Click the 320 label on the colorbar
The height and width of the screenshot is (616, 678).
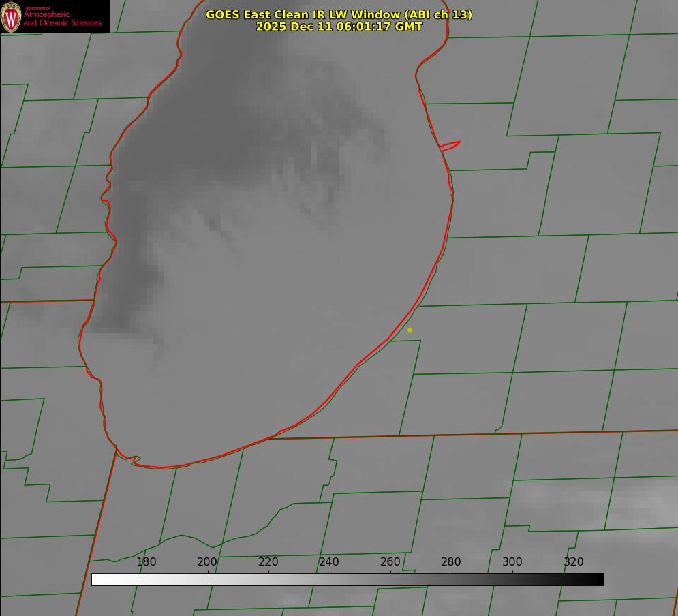[x=574, y=562]
